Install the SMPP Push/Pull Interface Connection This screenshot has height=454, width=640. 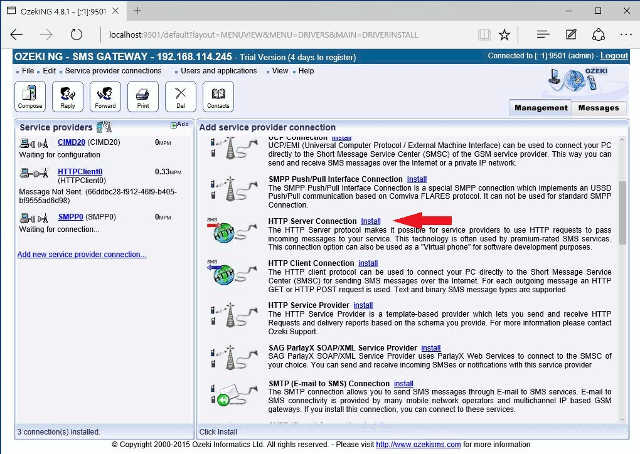(x=417, y=179)
